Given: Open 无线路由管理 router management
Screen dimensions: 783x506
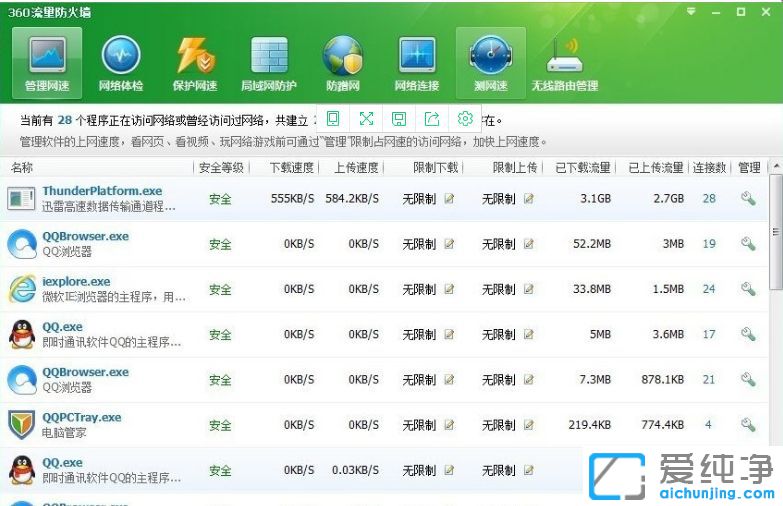Looking at the screenshot, I should (565, 62).
